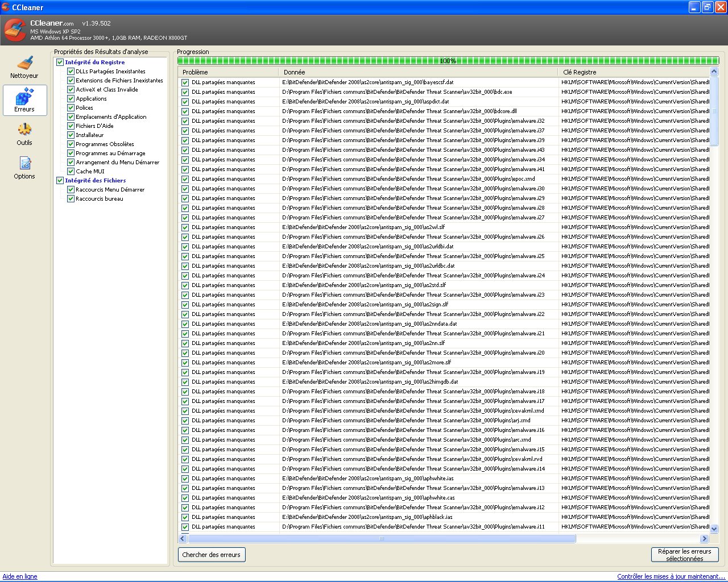The image size is (728, 582).
Task: Select the path ending in aphwhite.cas
Action: [369, 498]
